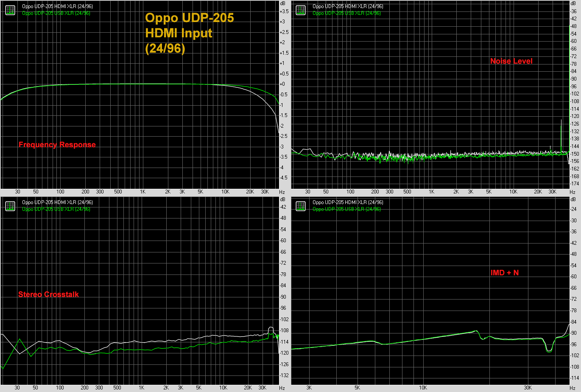This screenshot has width=581, height=392.
Task: Click the spectrum icon in IMD + N graph
Action: (x=301, y=206)
